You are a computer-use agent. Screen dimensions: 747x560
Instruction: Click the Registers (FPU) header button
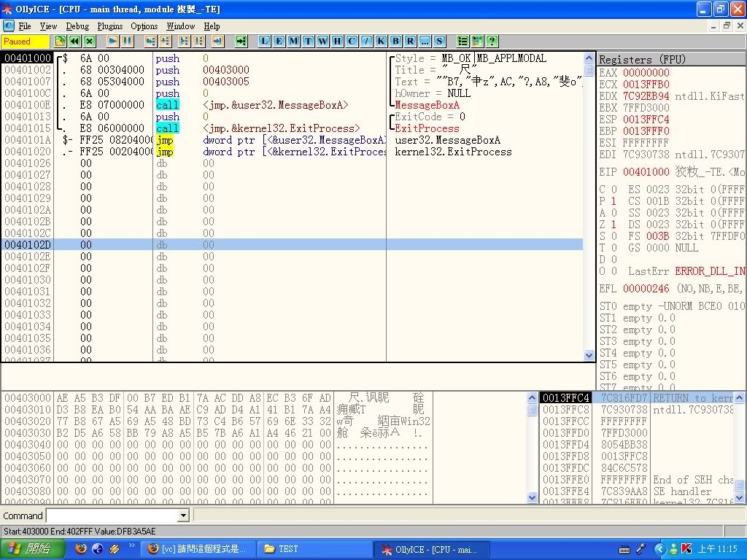672,60
